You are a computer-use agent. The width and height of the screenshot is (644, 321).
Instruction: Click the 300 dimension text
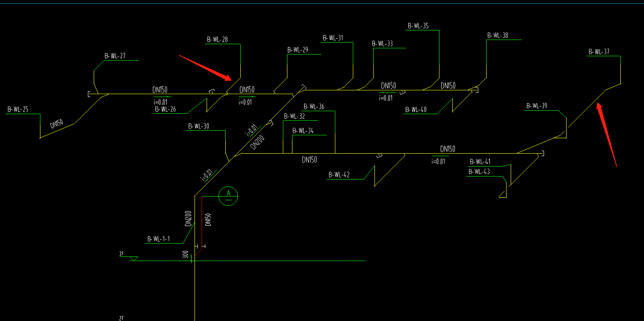click(x=185, y=255)
